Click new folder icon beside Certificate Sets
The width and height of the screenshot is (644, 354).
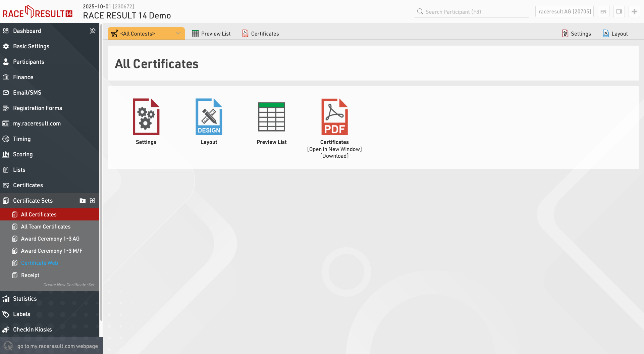pyautogui.click(x=83, y=201)
